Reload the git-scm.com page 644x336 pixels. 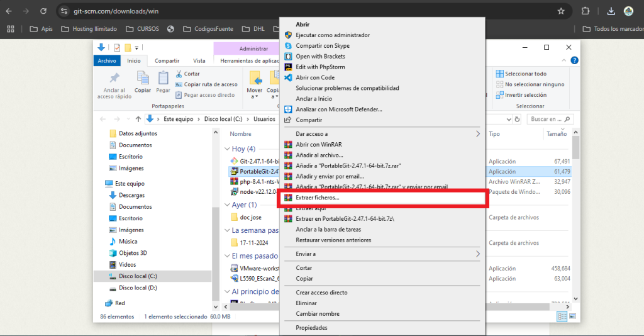(43, 11)
